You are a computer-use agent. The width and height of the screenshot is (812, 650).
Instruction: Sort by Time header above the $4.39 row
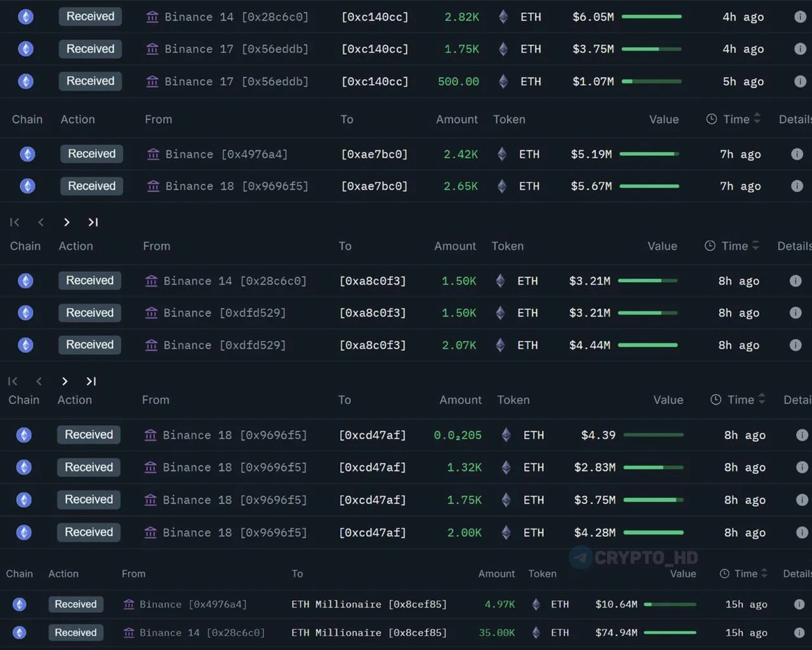tap(738, 400)
